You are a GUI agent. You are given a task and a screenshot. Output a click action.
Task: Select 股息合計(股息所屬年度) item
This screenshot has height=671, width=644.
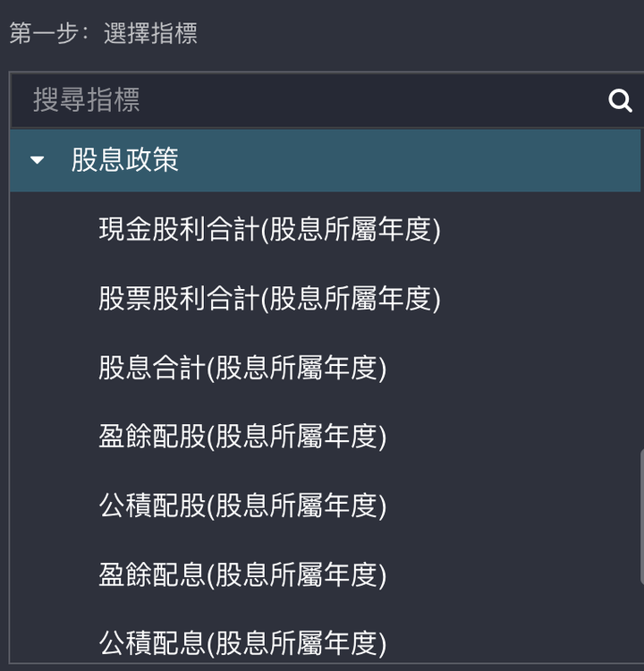[242, 368]
